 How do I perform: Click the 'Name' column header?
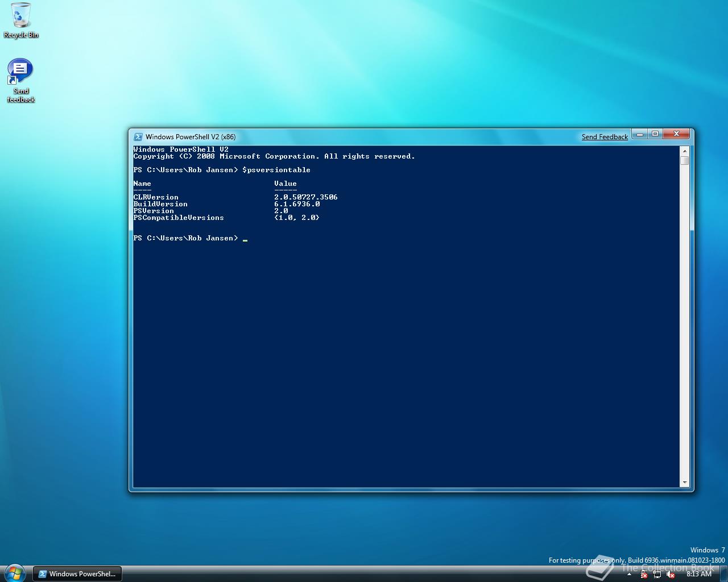(x=142, y=184)
